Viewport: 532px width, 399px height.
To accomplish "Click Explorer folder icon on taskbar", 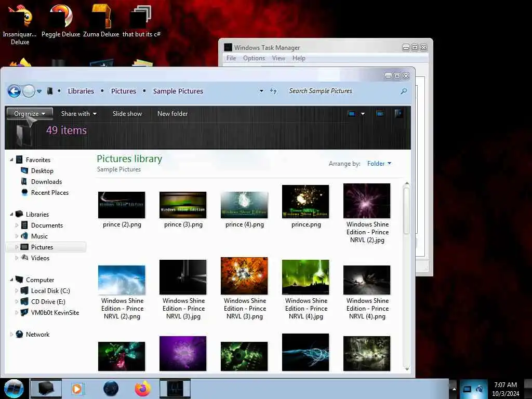I will point(46,389).
